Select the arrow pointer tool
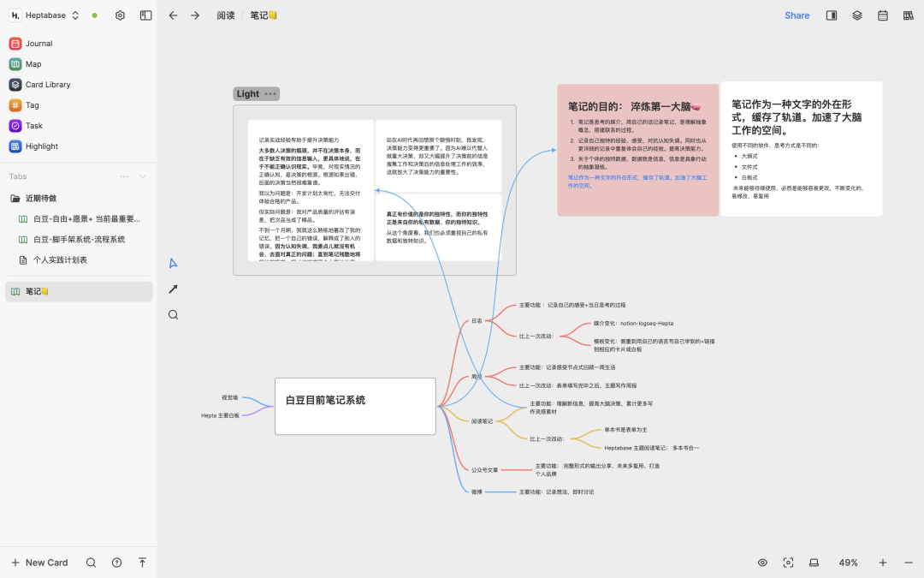 173,264
